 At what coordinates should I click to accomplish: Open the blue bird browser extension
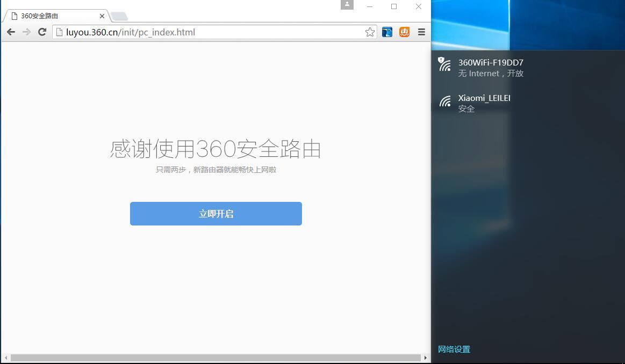click(387, 32)
